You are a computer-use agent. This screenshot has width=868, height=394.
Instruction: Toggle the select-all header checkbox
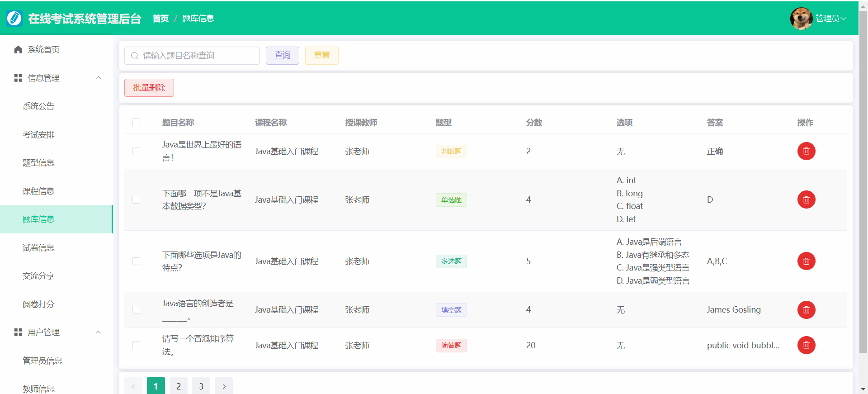point(136,122)
